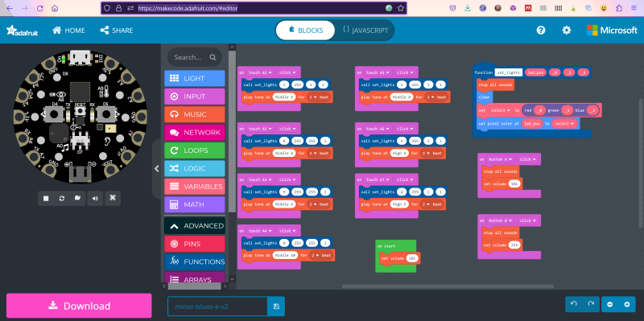Edit set volume value 255
Image resolution: width=644 pixels, height=321 pixels.
point(514,245)
